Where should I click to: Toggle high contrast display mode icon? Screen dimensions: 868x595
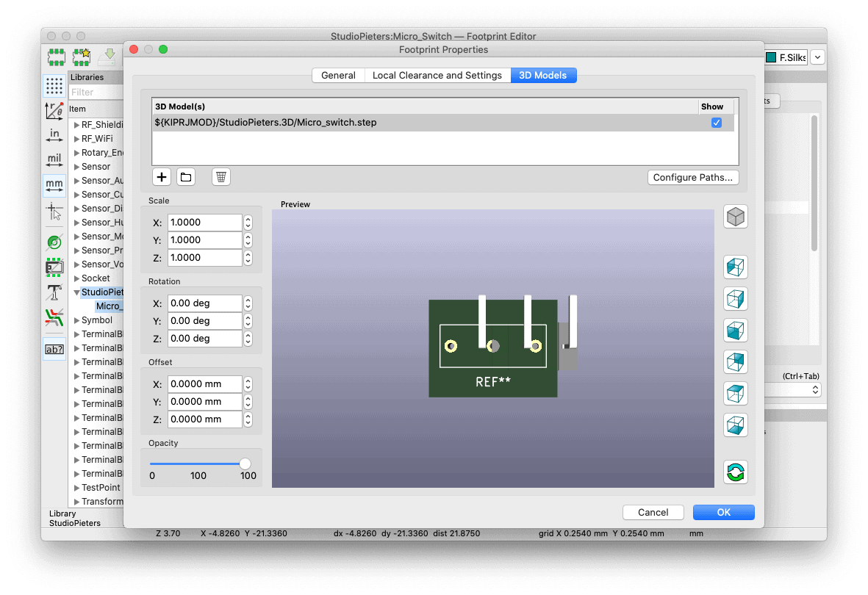(54, 318)
